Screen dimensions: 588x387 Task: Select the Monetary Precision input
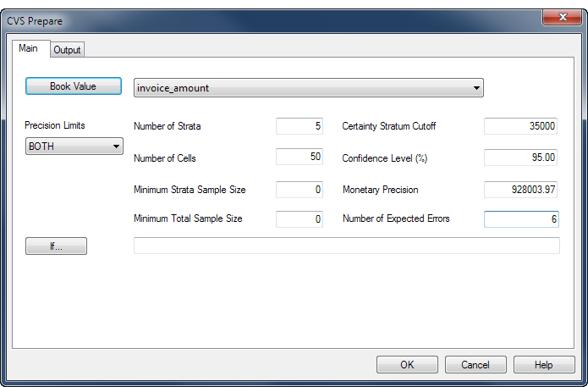(x=520, y=190)
